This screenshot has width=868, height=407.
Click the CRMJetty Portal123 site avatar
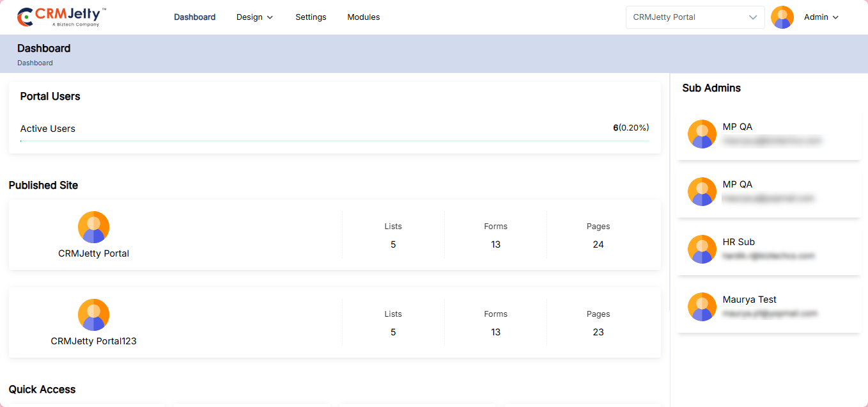[x=94, y=315]
